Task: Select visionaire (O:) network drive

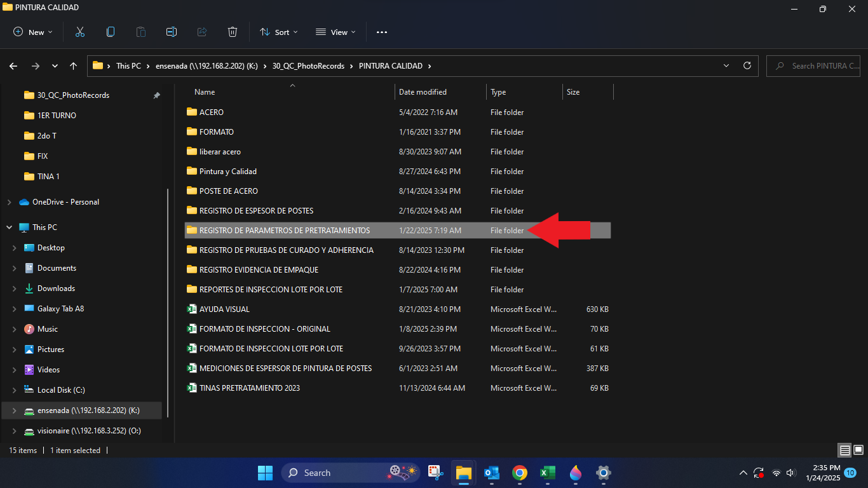Action: pos(89,431)
